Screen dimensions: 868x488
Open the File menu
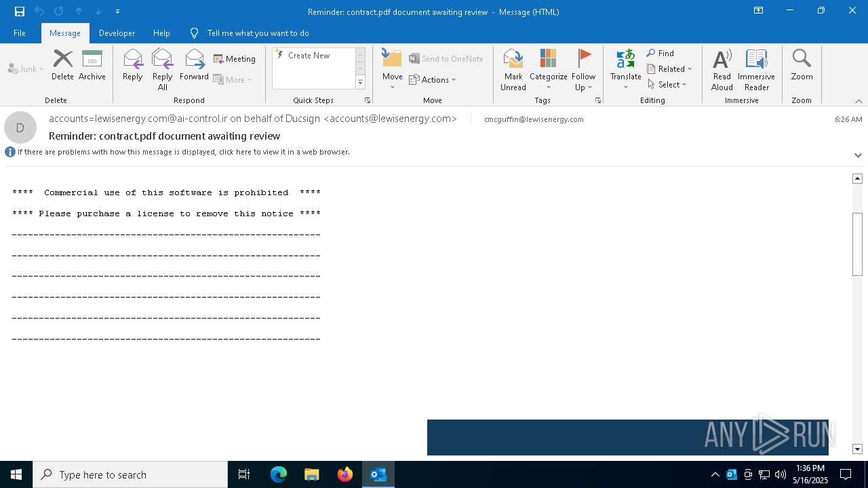[x=20, y=33]
